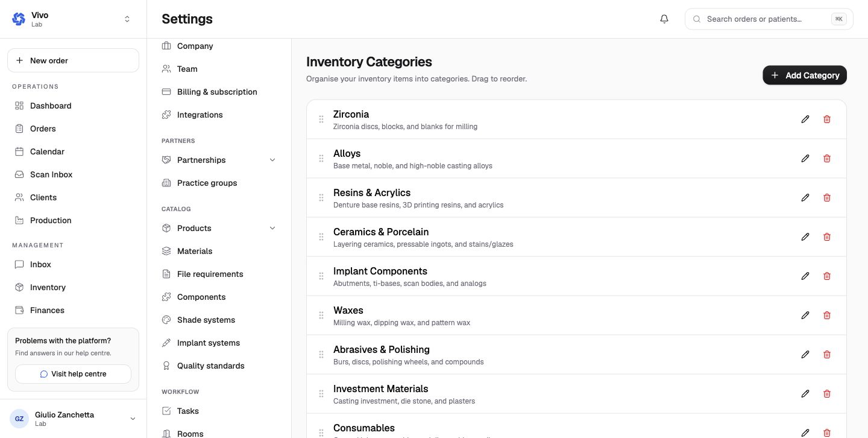Edit the Waxes category
This screenshot has height=438, width=868.
click(x=805, y=316)
